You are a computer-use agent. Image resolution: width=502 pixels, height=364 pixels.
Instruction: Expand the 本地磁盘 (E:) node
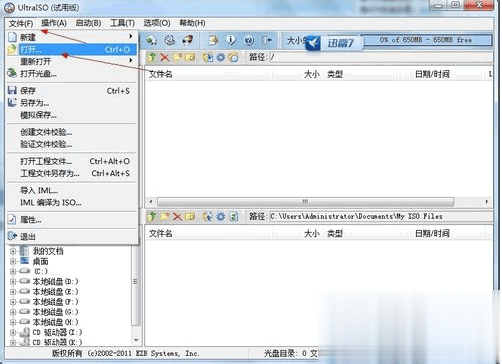[13, 292]
